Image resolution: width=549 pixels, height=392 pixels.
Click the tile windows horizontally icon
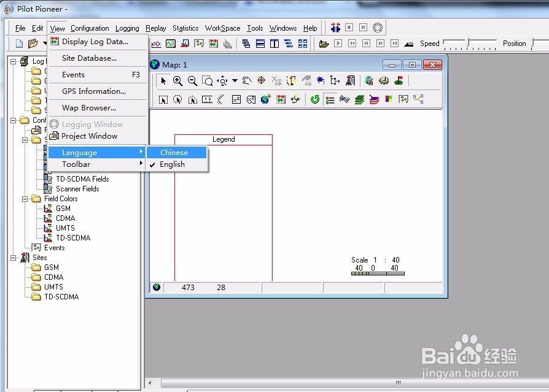(260, 44)
